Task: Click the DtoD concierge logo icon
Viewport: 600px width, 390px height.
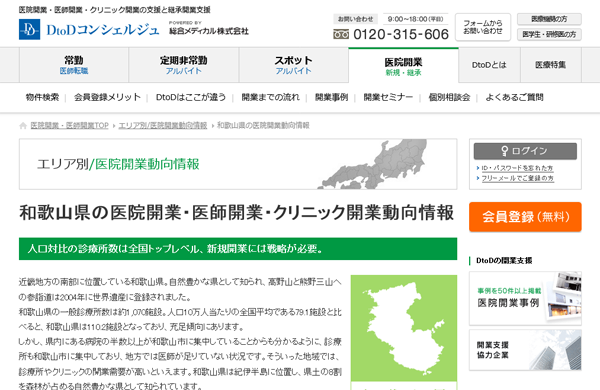Action: pyautogui.click(x=29, y=29)
